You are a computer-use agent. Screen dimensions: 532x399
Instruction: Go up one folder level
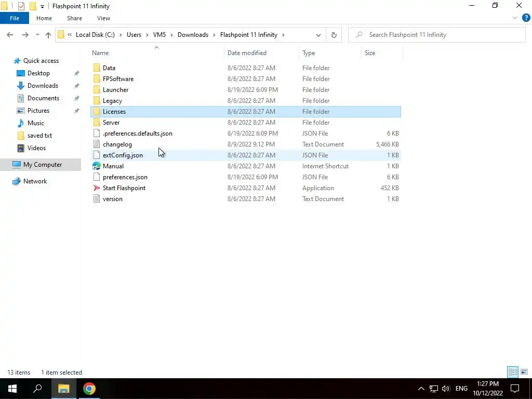48,35
